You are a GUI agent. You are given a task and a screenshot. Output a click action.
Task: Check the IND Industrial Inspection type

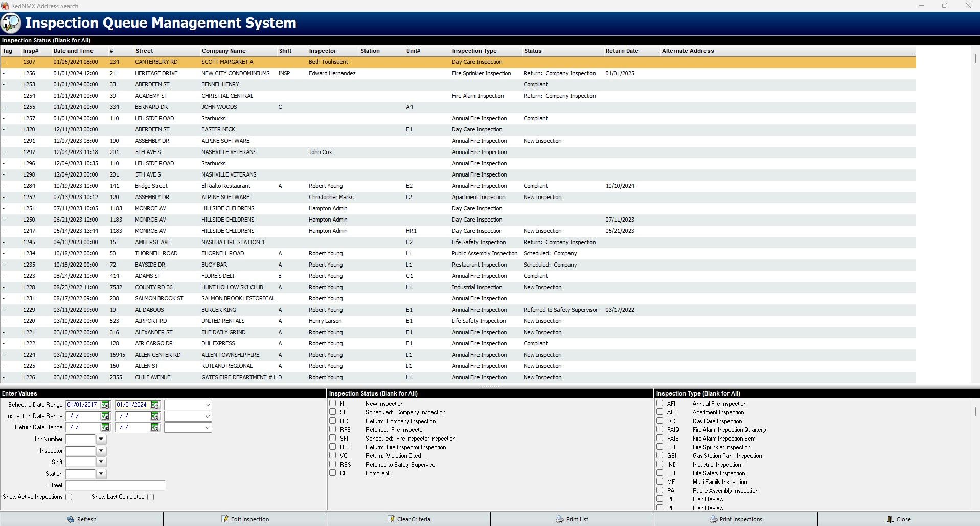pos(660,464)
